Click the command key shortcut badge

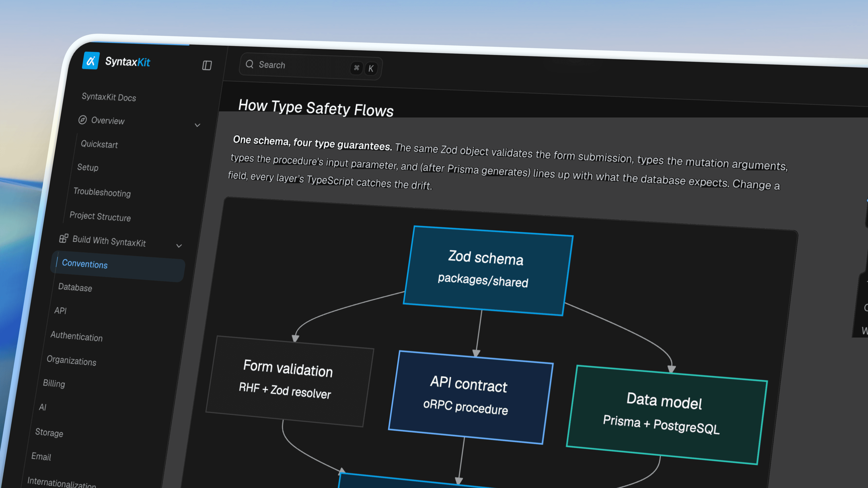356,68
